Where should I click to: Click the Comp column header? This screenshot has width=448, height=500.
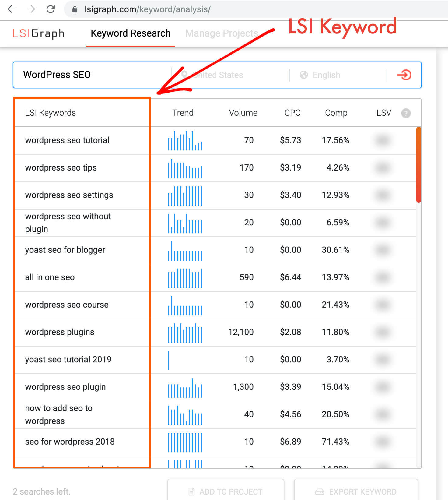pyautogui.click(x=336, y=113)
